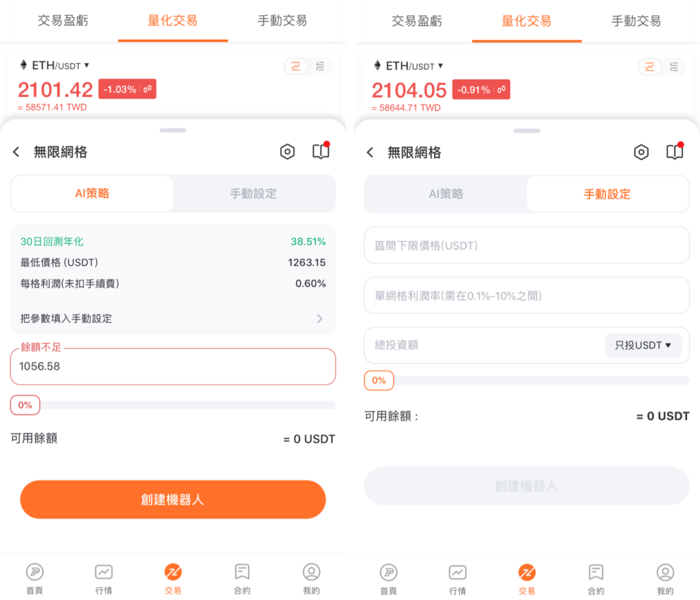700x600 pixels.
Task: Open tutorial book icon in right panel
Action: (675, 151)
